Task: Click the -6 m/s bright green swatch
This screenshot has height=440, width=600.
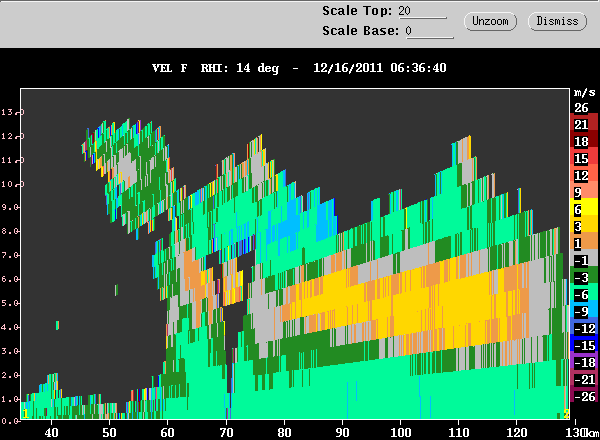Action: [x=584, y=294]
